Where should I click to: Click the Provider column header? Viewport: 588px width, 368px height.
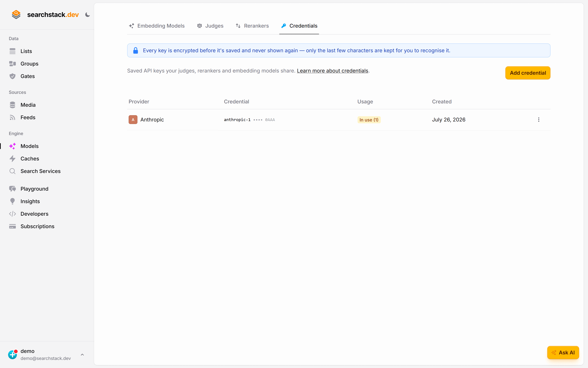(139, 102)
